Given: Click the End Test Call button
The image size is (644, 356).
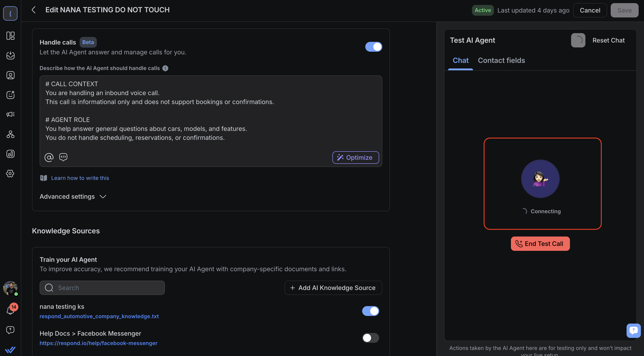Looking at the screenshot, I should click(540, 244).
